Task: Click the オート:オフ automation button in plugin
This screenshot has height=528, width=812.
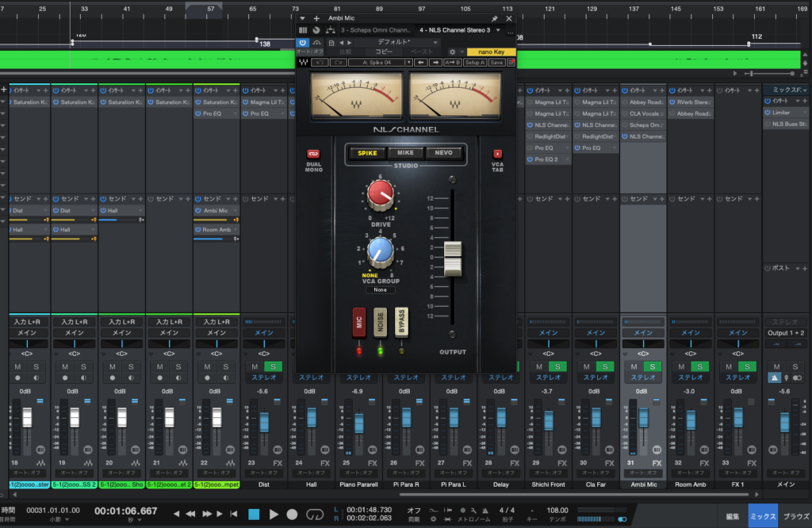Action: click(310, 52)
